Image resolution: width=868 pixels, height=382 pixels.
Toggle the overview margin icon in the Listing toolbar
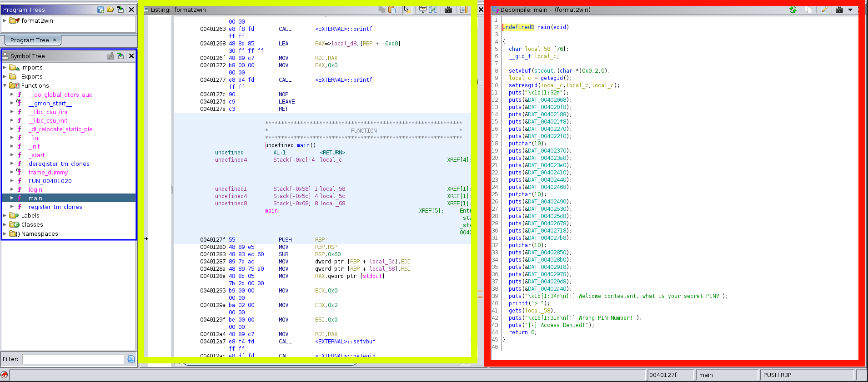[463, 10]
